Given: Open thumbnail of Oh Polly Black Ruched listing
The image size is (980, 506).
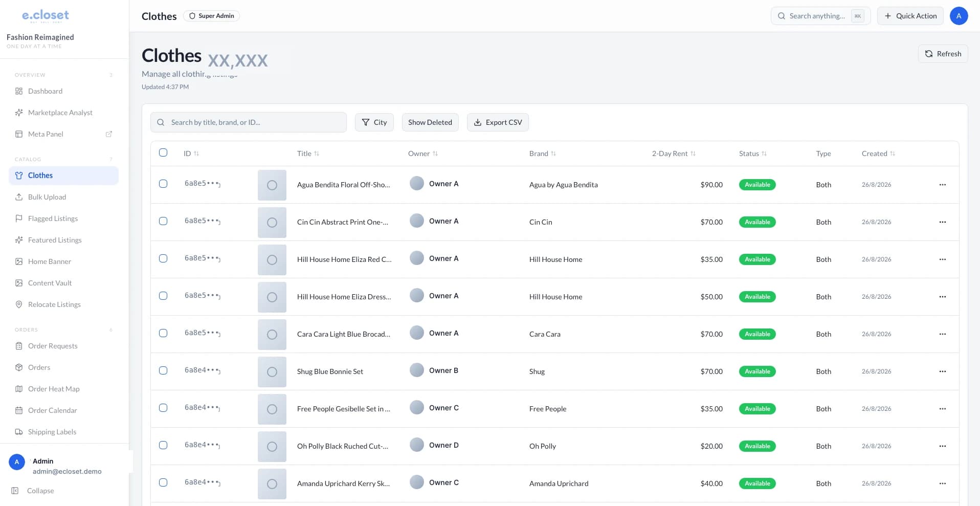Looking at the screenshot, I should pos(272,446).
